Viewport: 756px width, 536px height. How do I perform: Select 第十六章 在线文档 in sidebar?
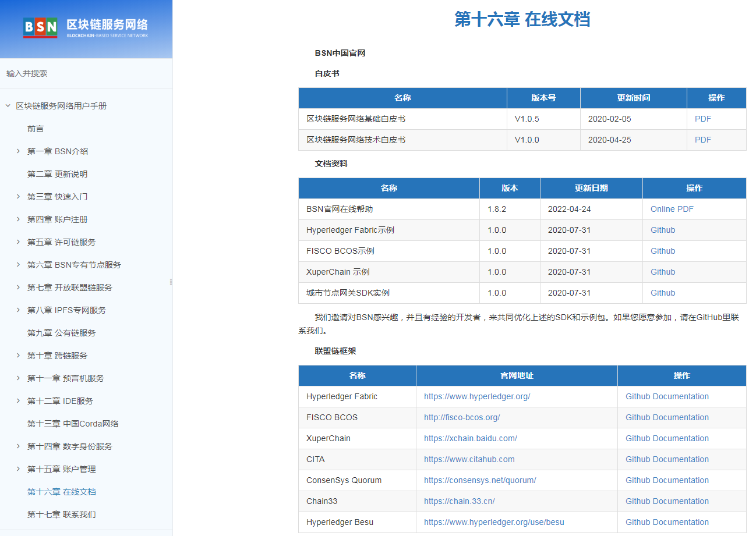[x=61, y=492]
